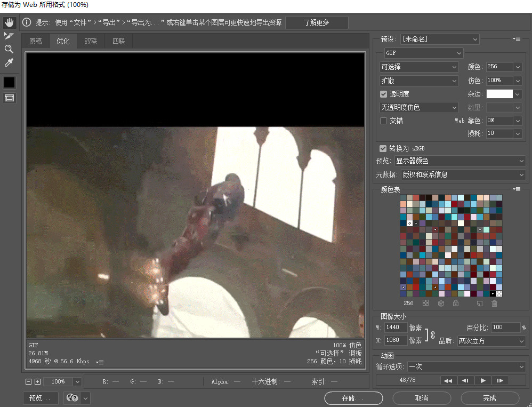Click the 存储... button
Viewport: 532px width, 407px height.
click(x=353, y=398)
